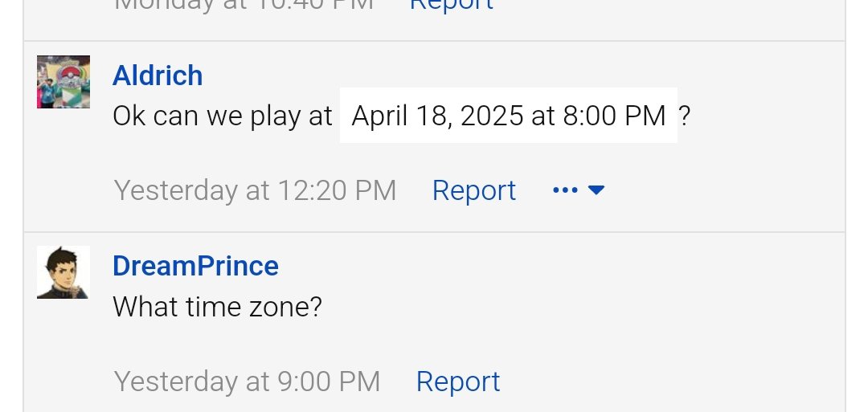The height and width of the screenshot is (412, 868).
Task: Click blank space beside DreamPrince's Report link
Action: (665, 381)
